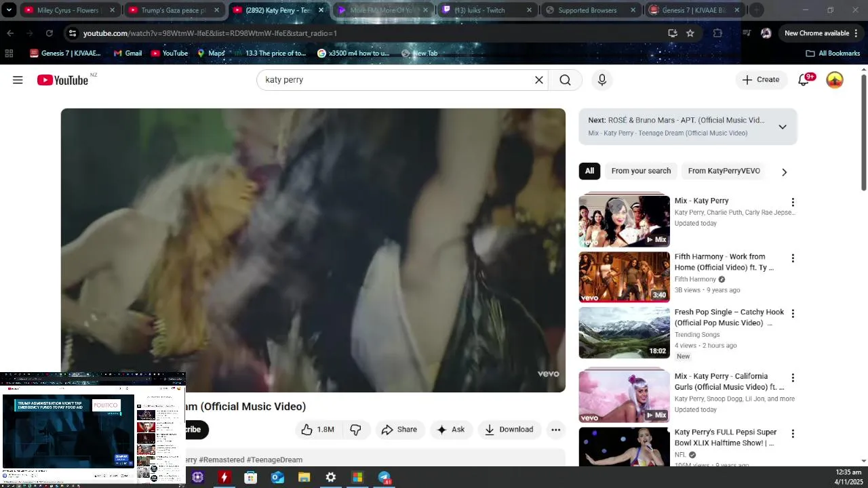Image resolution: width=868 pixels, height=488 pixels.
Task: Open the YouTube account avatar menu
Action: (x=835, y=80)
